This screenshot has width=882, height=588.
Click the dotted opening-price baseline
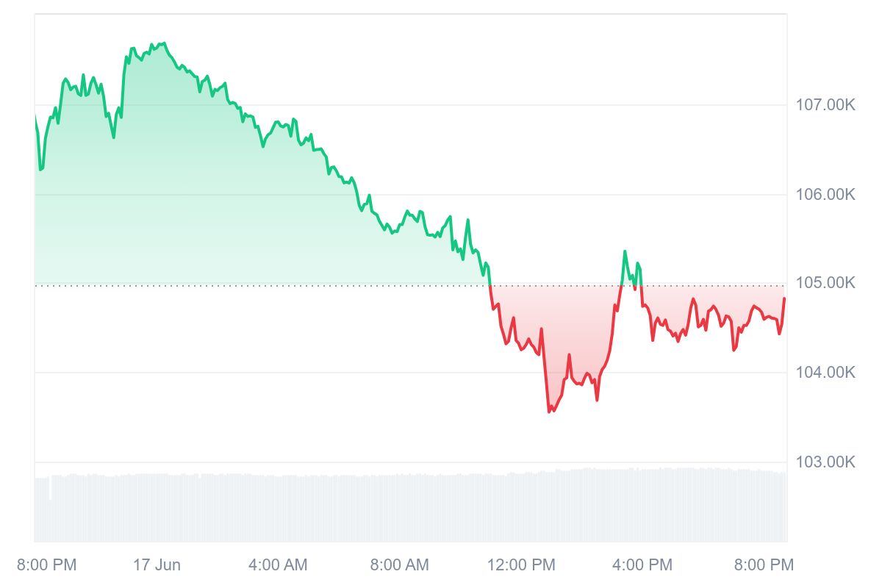[x=410, y=285]
